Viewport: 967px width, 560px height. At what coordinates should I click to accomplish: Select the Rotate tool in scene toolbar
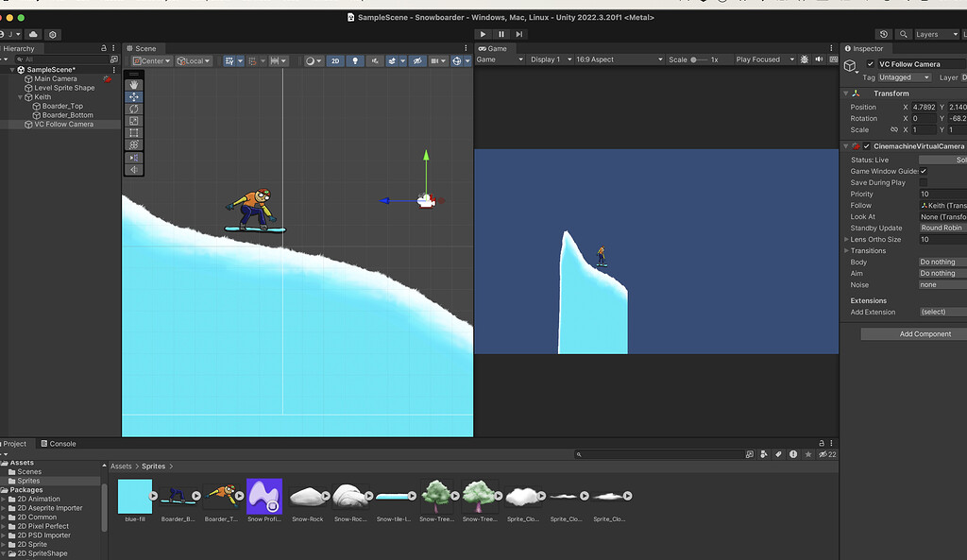134,109
